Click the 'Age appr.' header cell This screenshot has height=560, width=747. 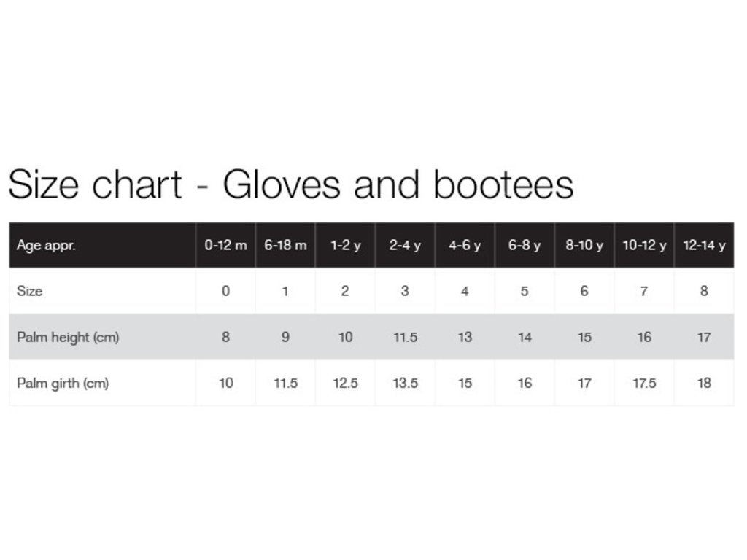click(x=47, y=246)
